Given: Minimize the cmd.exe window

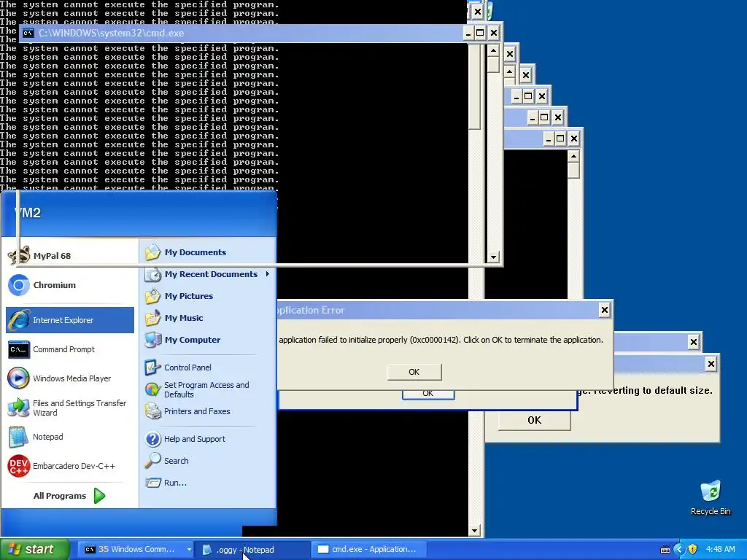Looking at the screenshot, I should coord(468,33).
